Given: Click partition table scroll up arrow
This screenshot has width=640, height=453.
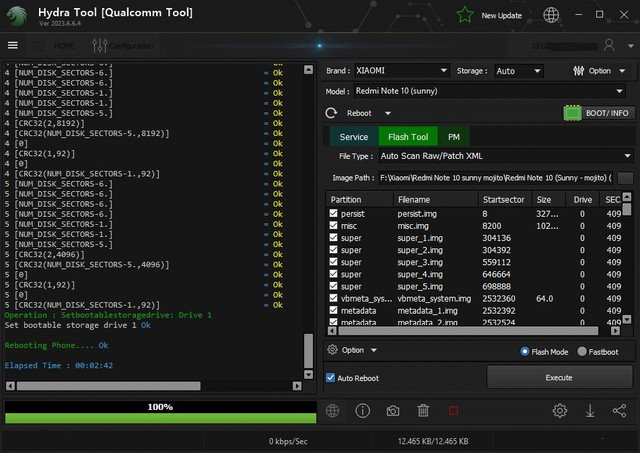Looking at the screenshot, I should click(627, 197).
